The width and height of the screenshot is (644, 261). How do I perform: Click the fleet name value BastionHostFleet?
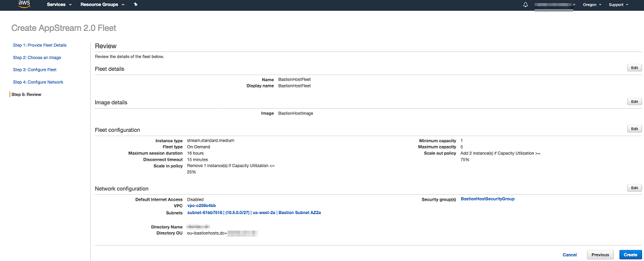(x=294, y=79)
